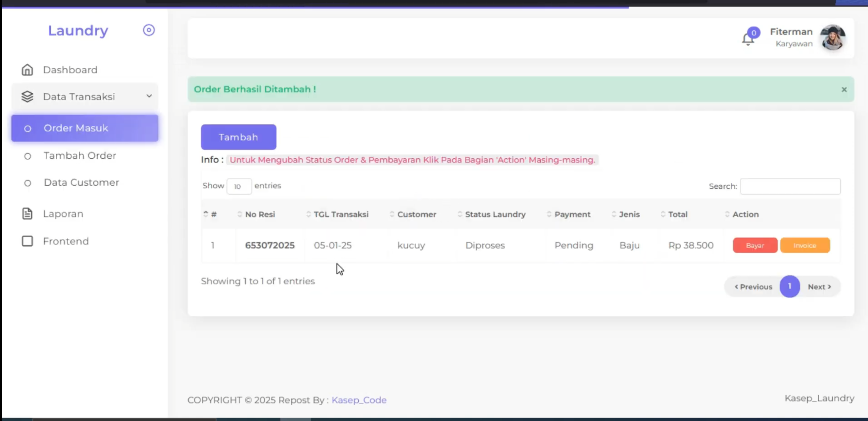The height and width of the screenshot is (421, 868).
Task: Focus the Search input field
Action: pyautogui.click(x=790, y=186)
